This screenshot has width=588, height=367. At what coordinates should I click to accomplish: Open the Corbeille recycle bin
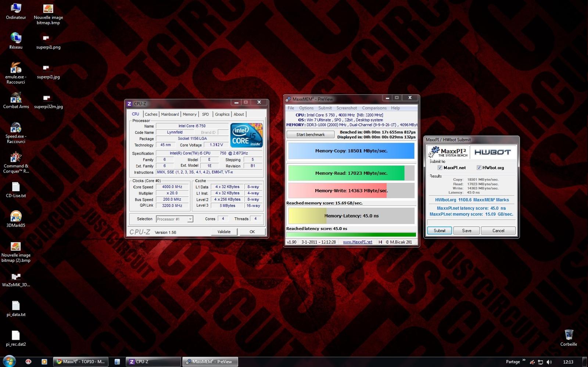point(569,335)
